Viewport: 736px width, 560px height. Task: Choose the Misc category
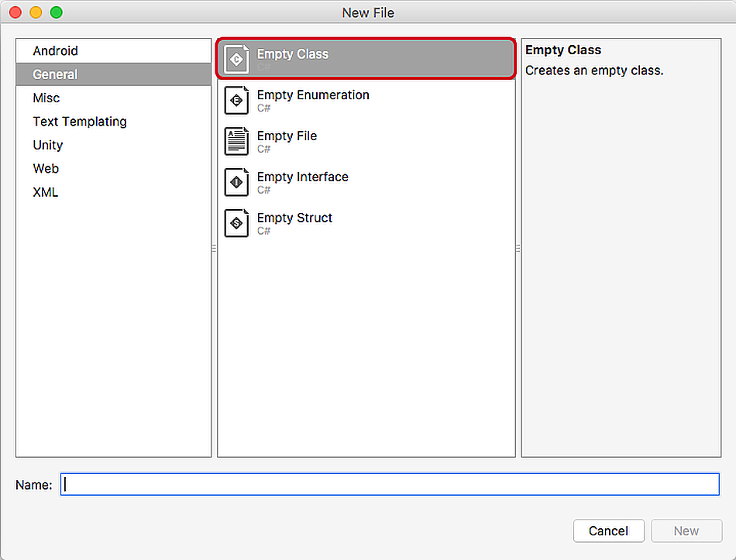pos(46,98)
